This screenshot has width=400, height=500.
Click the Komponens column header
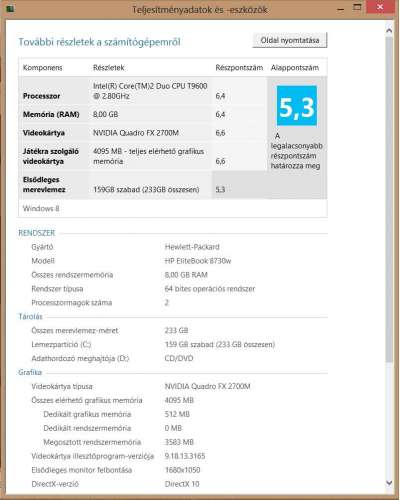[42, 68]
